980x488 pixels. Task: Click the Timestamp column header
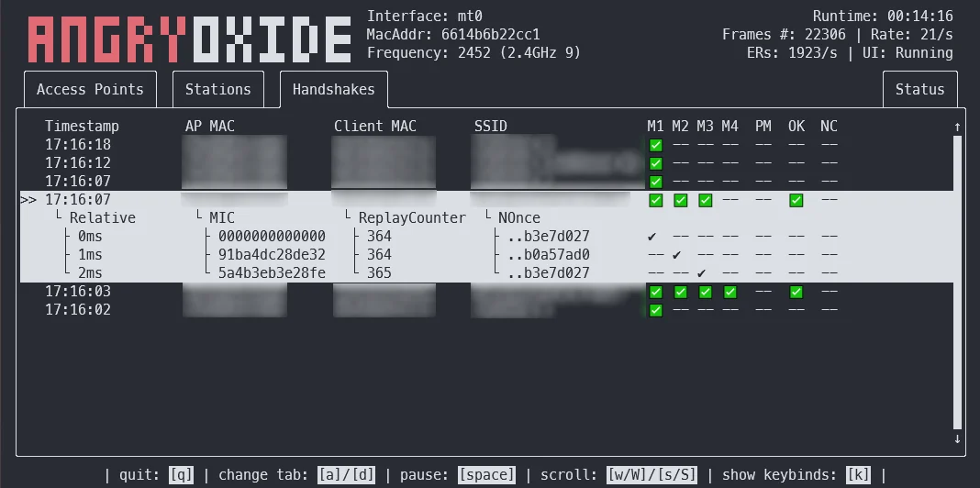(82, 127)
